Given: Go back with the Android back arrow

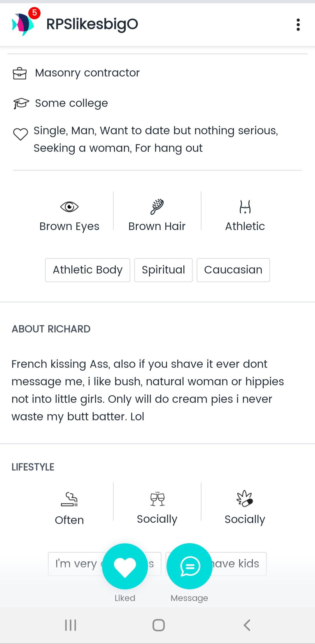Looking at the screenshot, I should 247,625.
